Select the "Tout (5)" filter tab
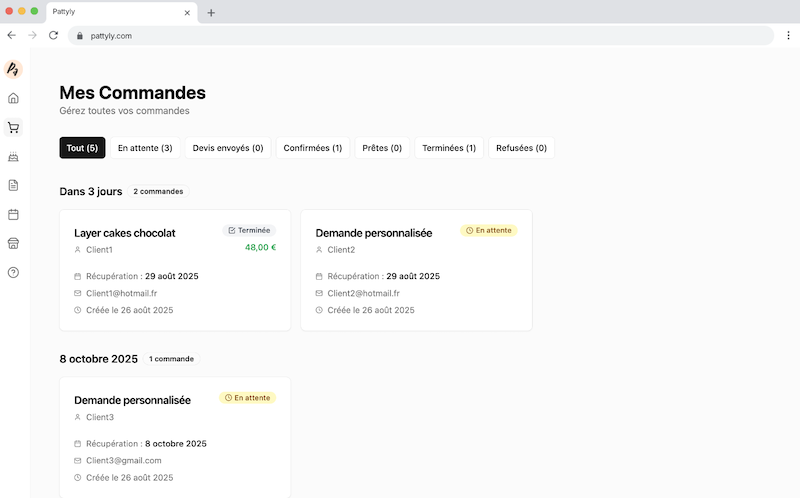Image resolution: width=800 pixels, height=498 pixels. 82,148
